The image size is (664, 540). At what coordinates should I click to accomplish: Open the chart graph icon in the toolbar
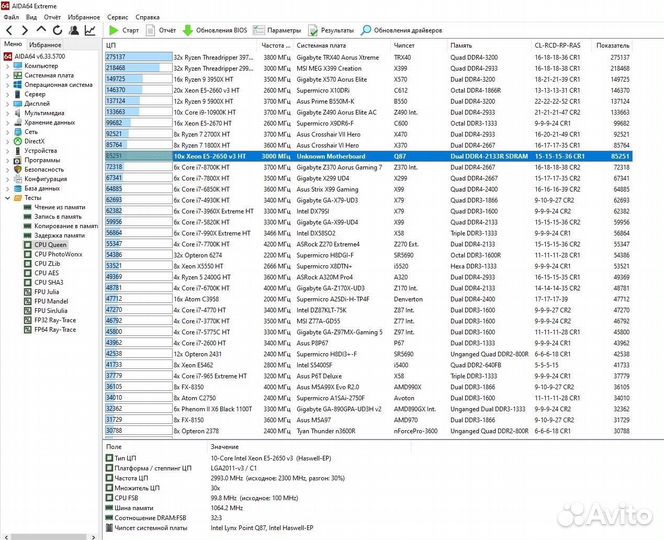click(x=90, y=30)
